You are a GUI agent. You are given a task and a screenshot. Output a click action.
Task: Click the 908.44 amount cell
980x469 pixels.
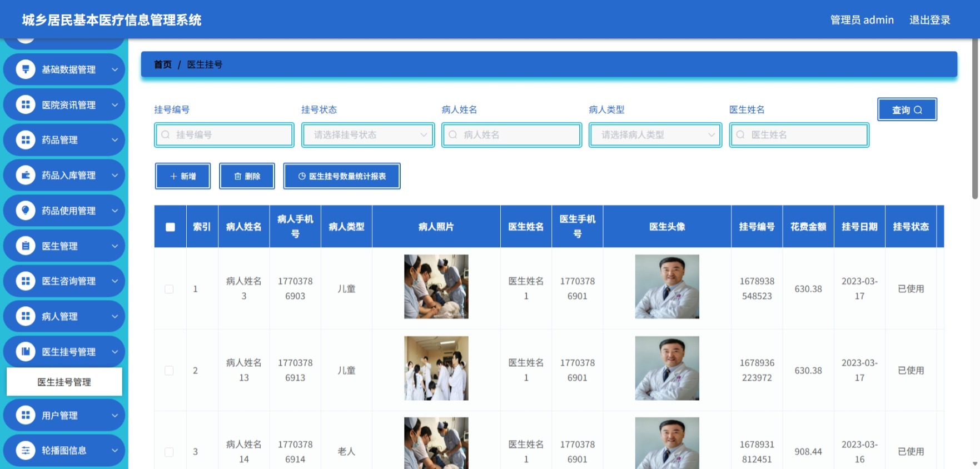[x=808, y=452]
